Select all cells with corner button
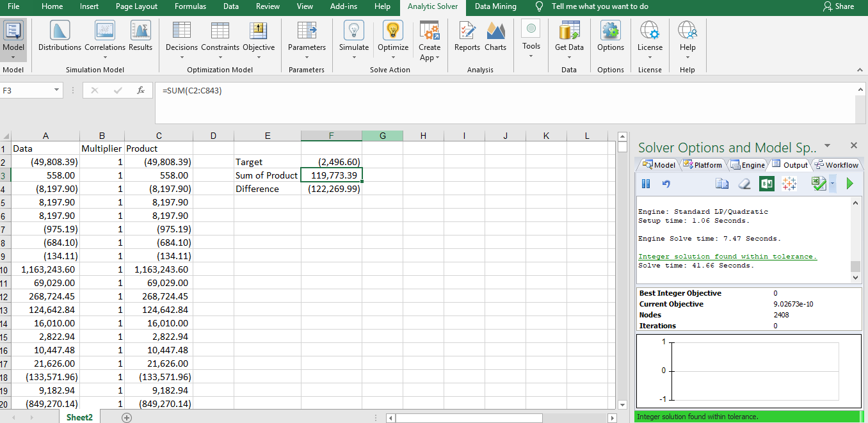Screen dimensions: 868x423 (6, 135)
